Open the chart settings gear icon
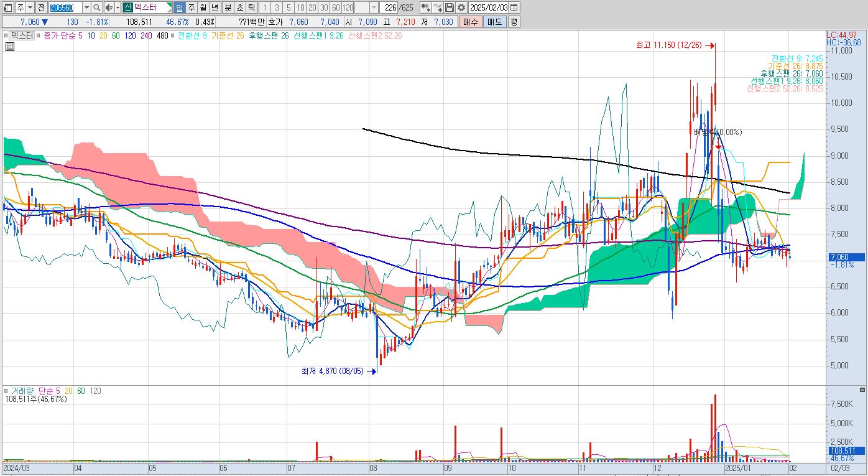The height and width of the screenshot is (476, 868). 461,7
